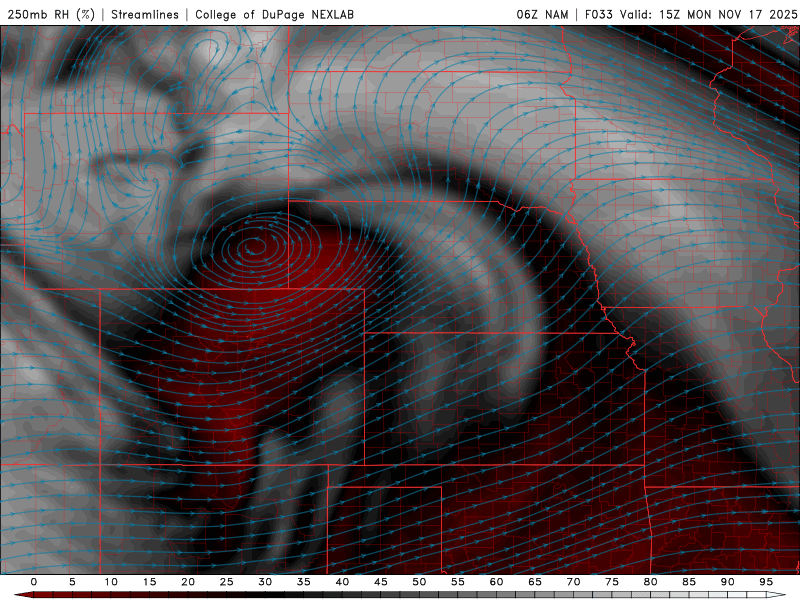The image size is (800, 600).
Task: Click the colorbar label "80"
Action: pyautogui.click(x=651, y=582)
